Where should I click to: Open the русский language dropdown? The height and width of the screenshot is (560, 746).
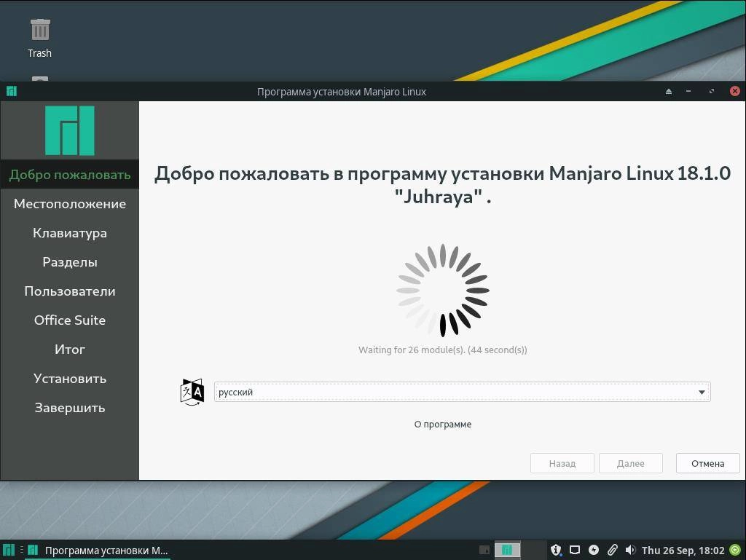coord(462,393)
